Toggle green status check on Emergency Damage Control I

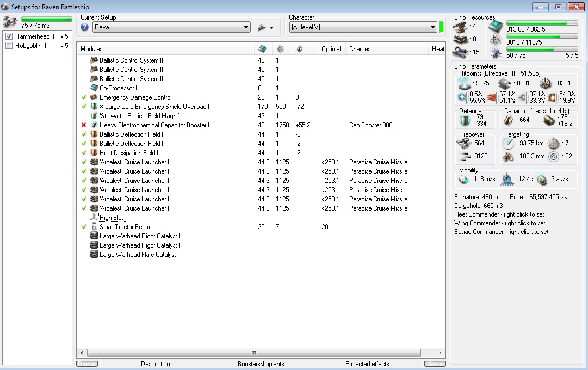click(x=84, y=97)
